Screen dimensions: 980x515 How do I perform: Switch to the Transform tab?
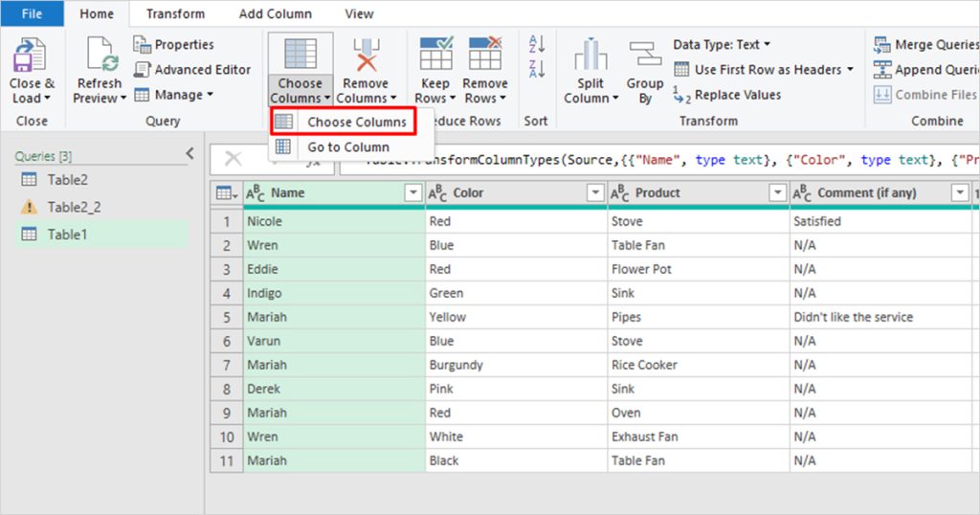(x=176, y=13)
